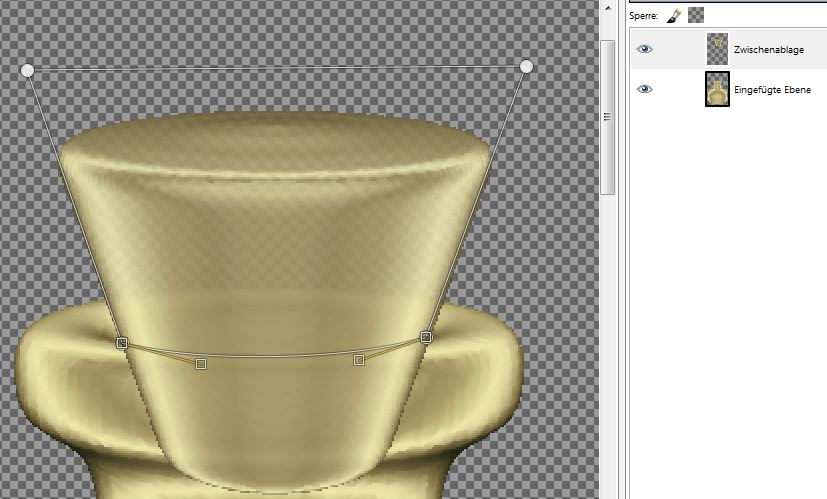Select the top-left round path anchor

pos(28,70)
